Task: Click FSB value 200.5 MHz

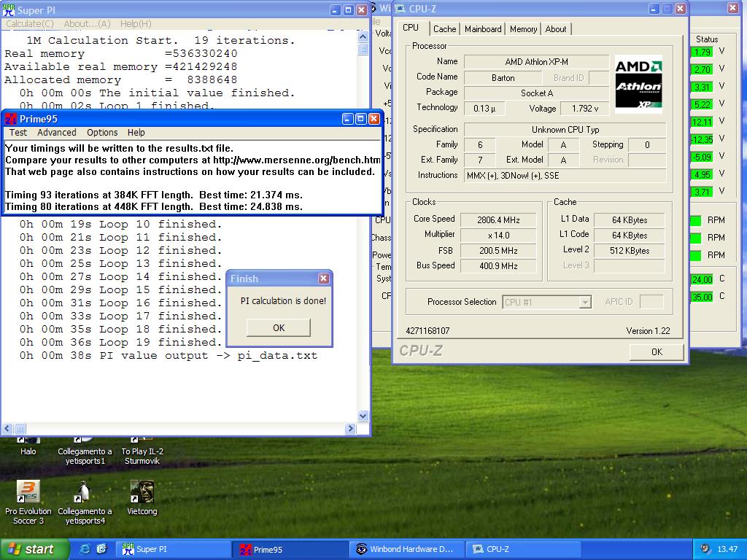Action: (x=498, y=251)
